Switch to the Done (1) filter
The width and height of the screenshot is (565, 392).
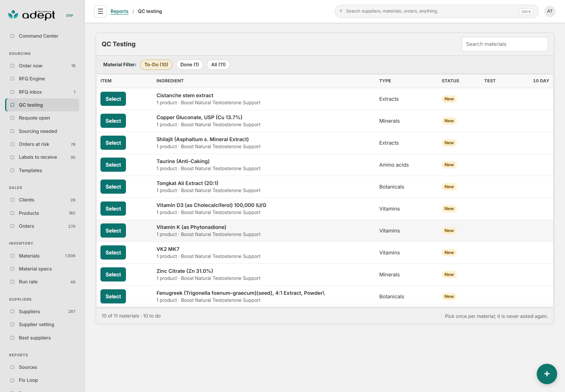(190, 65)
